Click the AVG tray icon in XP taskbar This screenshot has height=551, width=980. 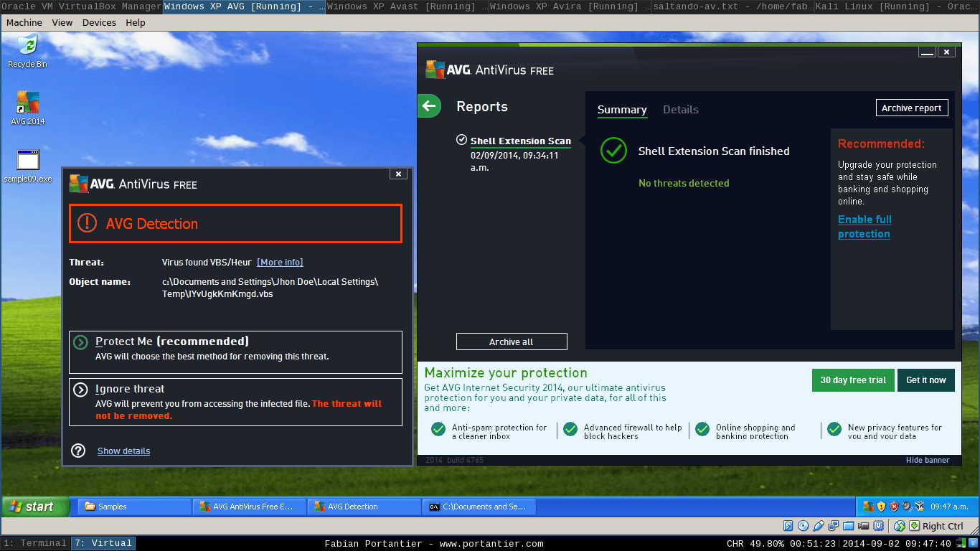coord(868,507)
